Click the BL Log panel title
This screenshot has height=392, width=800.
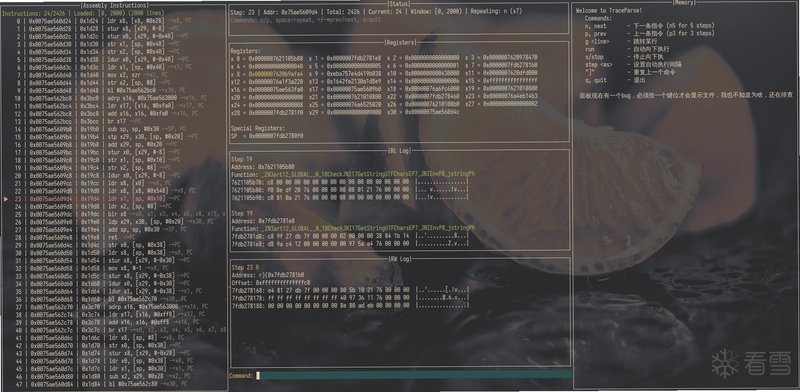(x=399, y=150)
